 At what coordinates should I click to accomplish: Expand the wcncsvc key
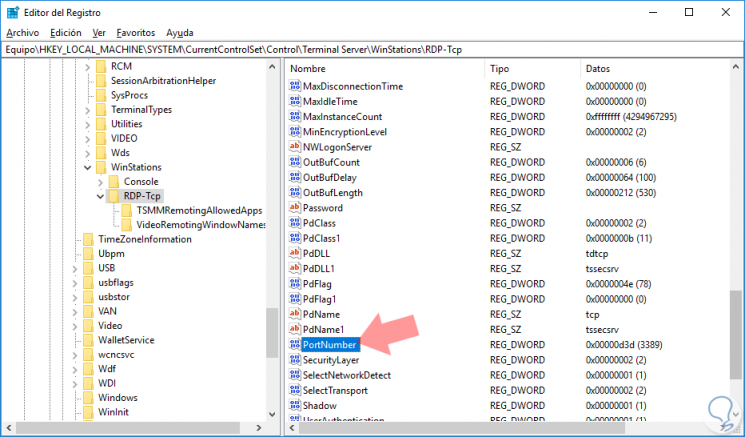point(75,355)
